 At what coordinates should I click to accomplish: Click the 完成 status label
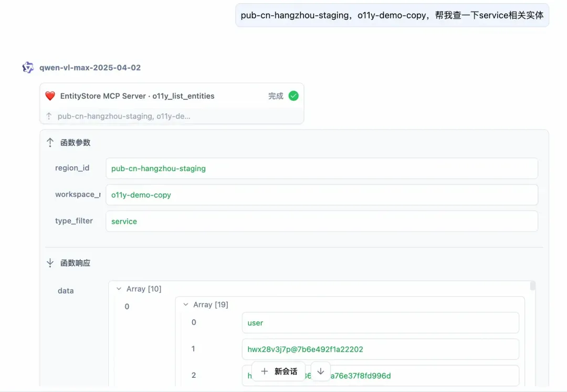point(276,96)
